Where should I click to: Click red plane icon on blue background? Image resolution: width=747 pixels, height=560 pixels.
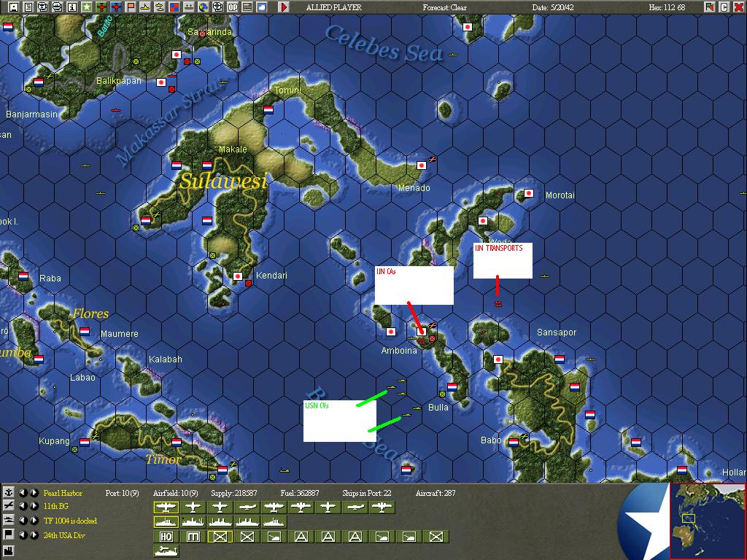click(116, 7)
